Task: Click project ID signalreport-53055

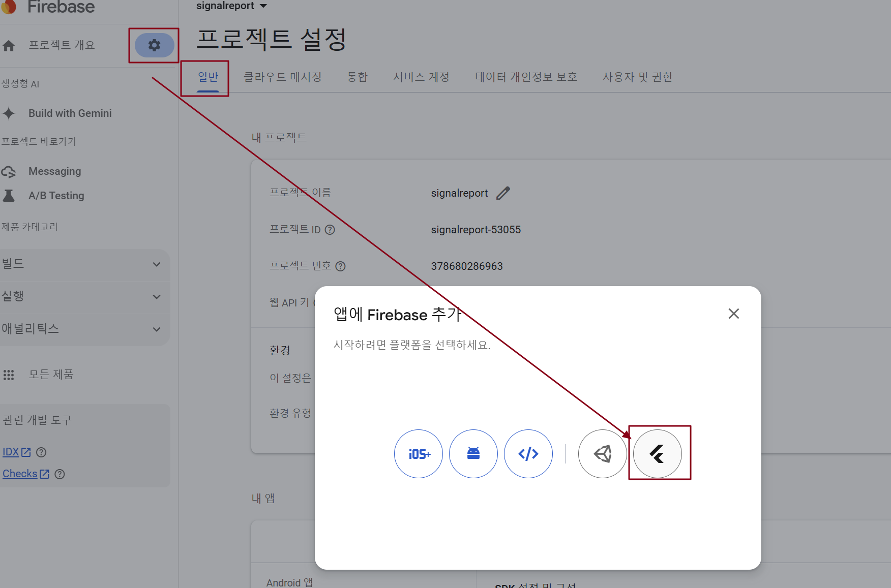Action: coord(476,230)
